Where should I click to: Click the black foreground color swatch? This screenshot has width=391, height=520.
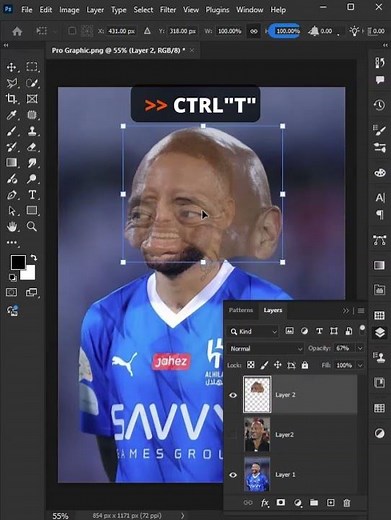pos(18,262)
